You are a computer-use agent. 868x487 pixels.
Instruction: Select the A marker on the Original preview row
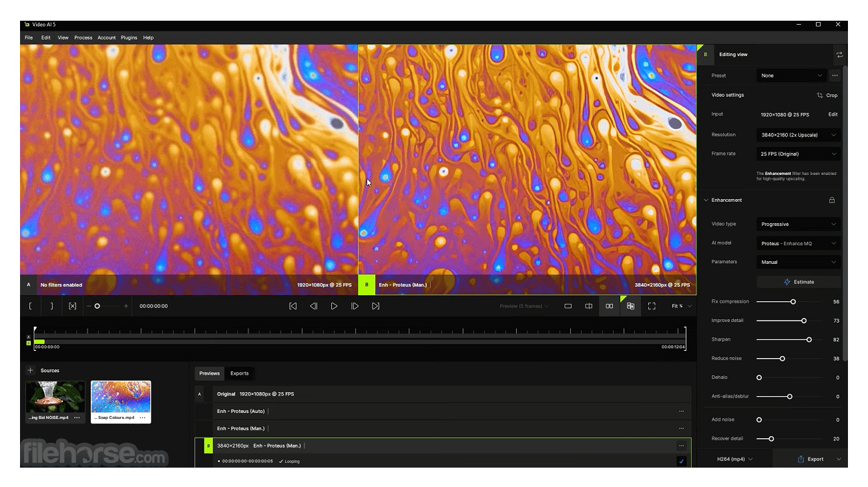[199, 394]
